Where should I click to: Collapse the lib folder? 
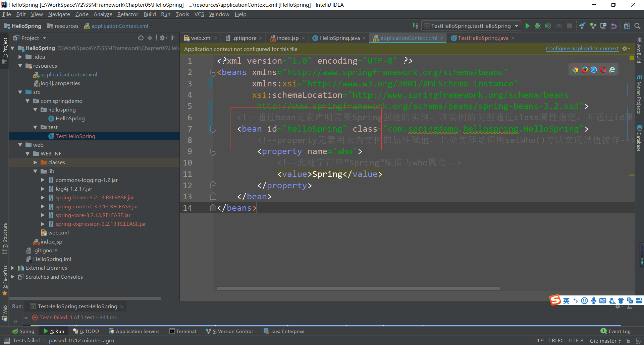35,171
